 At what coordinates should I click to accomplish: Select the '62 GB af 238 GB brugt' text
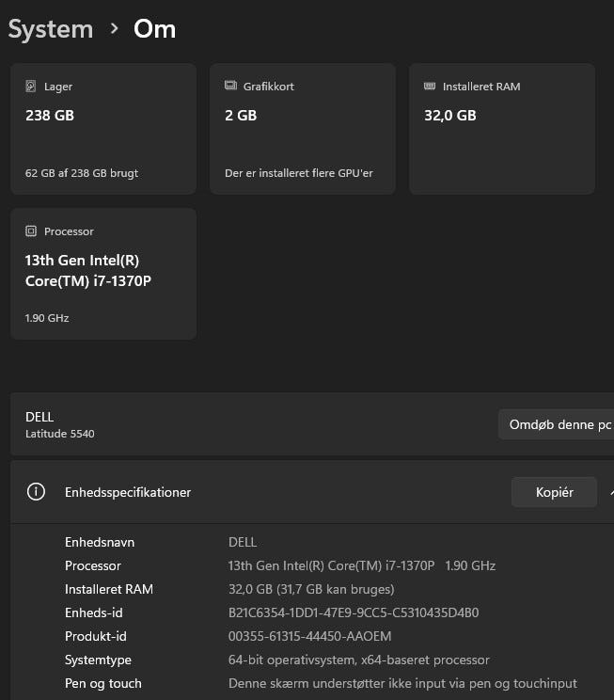(82, 173)
